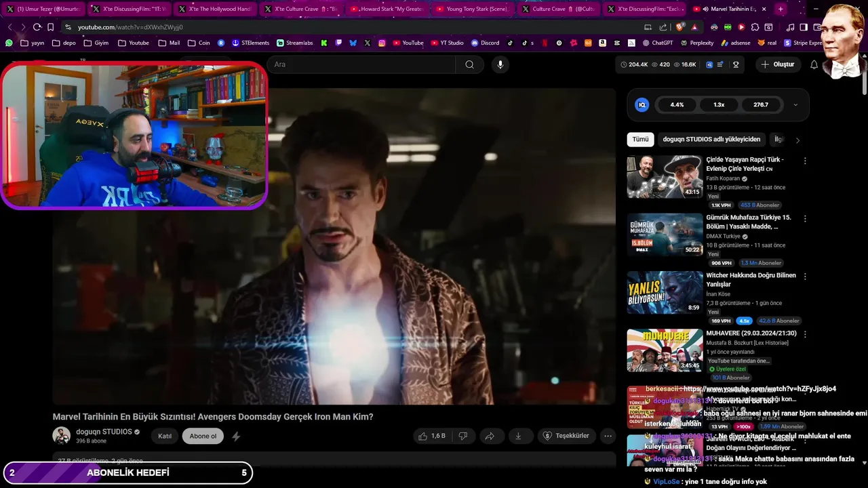Open options for Çin'de Yaşayan Rapçi Türk video
868x488 pixels.
(x=805, y=161)
